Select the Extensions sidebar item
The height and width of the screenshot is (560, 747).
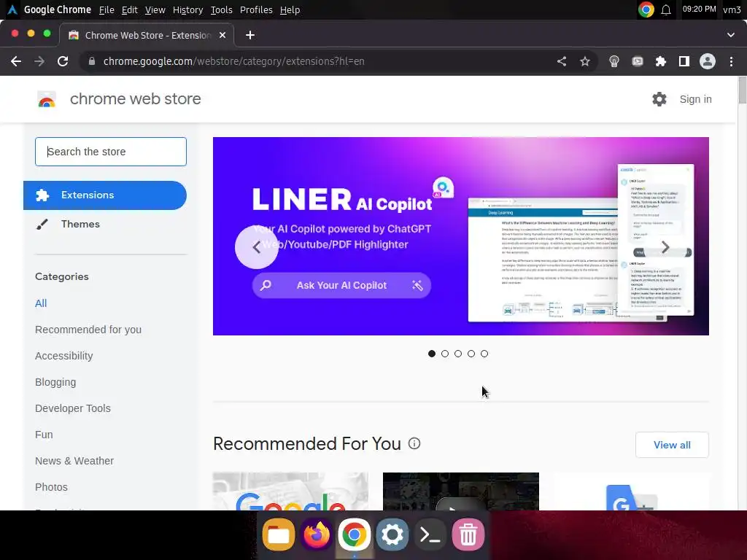(x=105, y=195)
